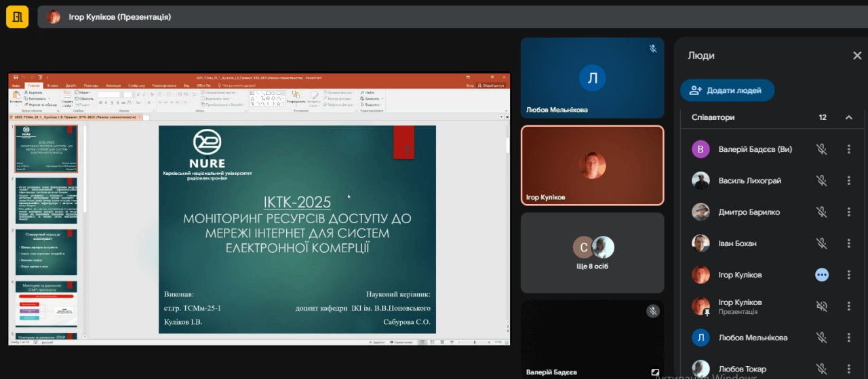The image size is (868, 379).
Task: Select the Ще 8 осіб participants tile
Action: (x=592, y=252)
